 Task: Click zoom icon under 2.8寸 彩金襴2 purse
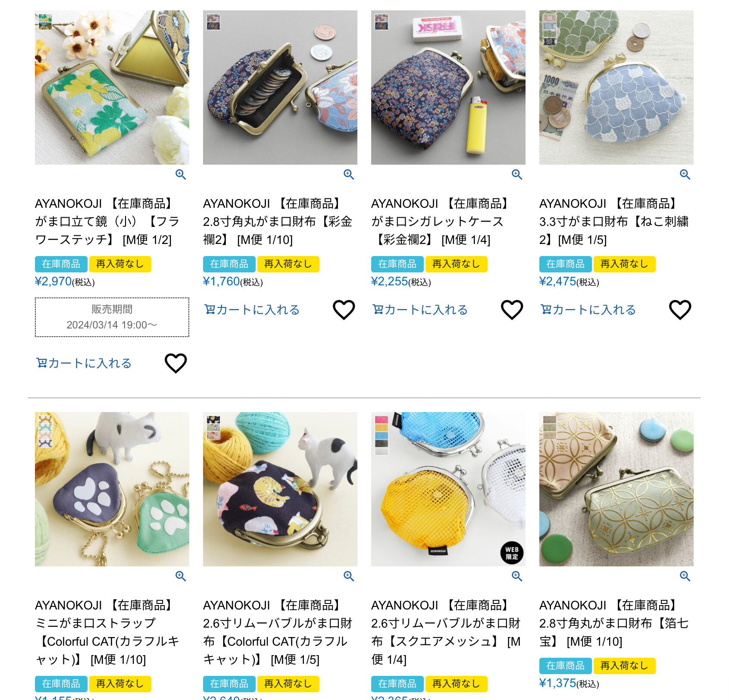pyautogui.click(x=349, y=175)
